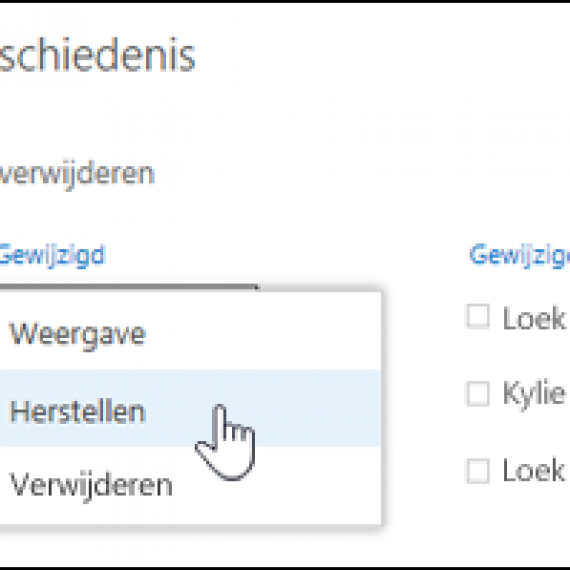Tick the checkbox beside first Loek
The width and height of the screenshot is (570, 570).
[478, 317]
